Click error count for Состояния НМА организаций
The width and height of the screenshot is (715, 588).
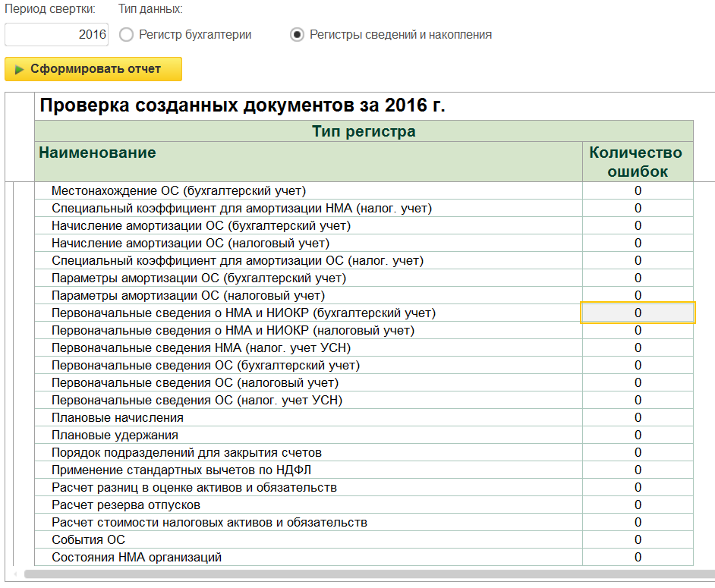point(638,557)
